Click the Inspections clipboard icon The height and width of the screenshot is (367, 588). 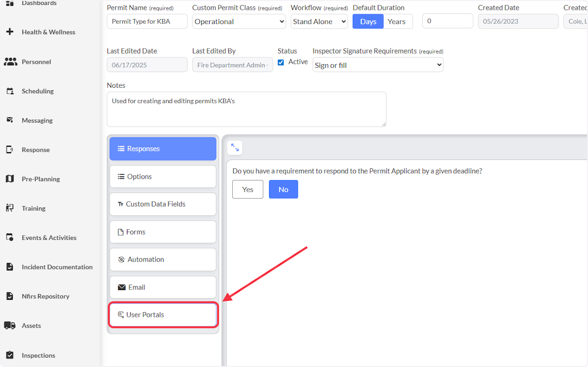[x=9, y=355]
